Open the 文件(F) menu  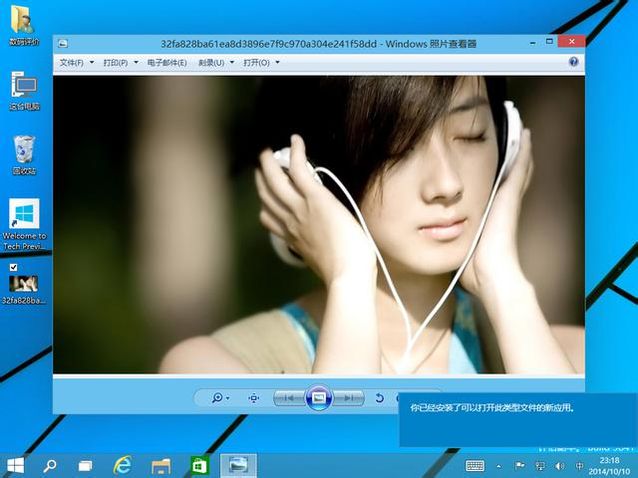pos(72,63)
